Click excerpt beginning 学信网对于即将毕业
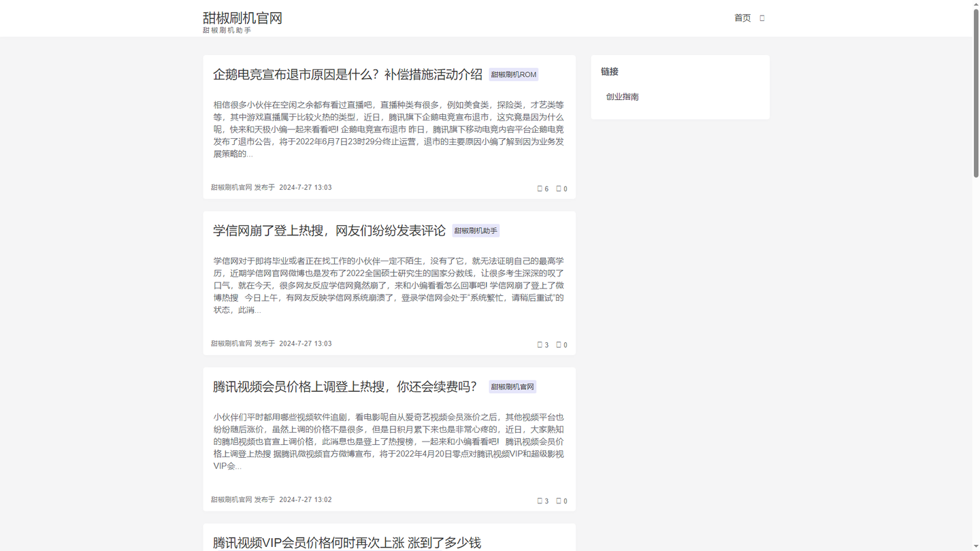 tap(389, 285)
